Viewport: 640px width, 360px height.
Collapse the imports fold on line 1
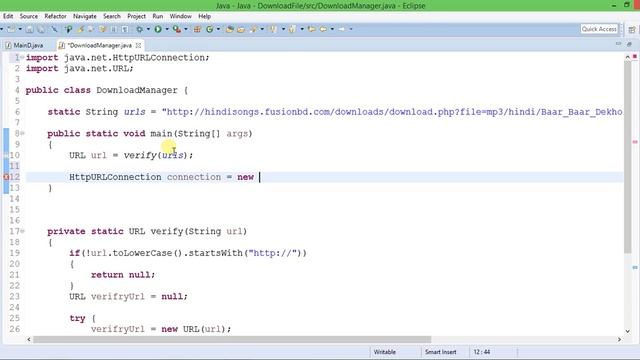(x=22, y=57)
